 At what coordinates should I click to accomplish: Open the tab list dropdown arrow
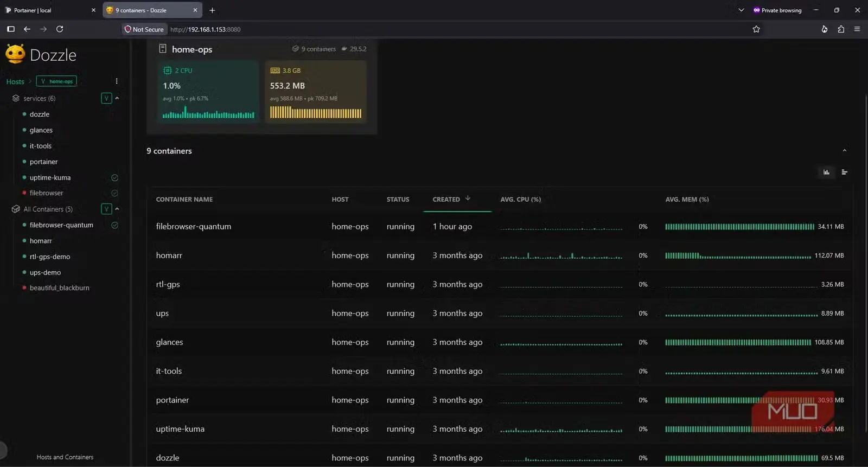click(x=741, y=10)
